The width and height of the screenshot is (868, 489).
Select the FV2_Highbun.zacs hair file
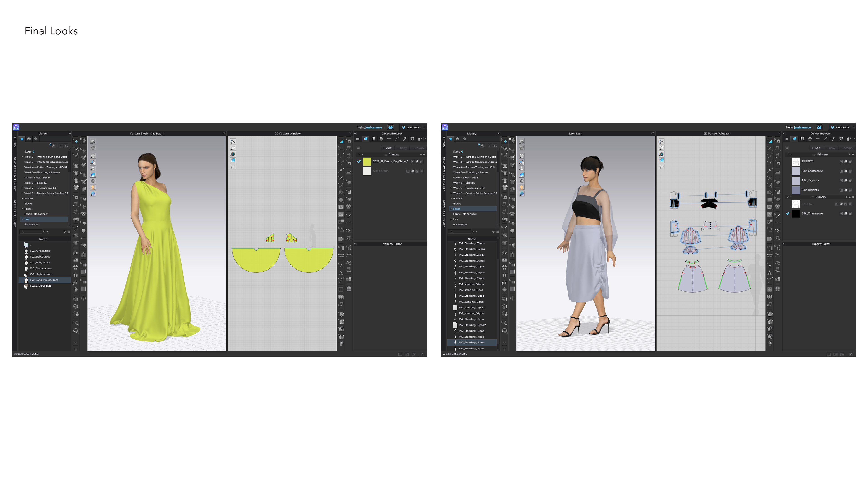41,274
